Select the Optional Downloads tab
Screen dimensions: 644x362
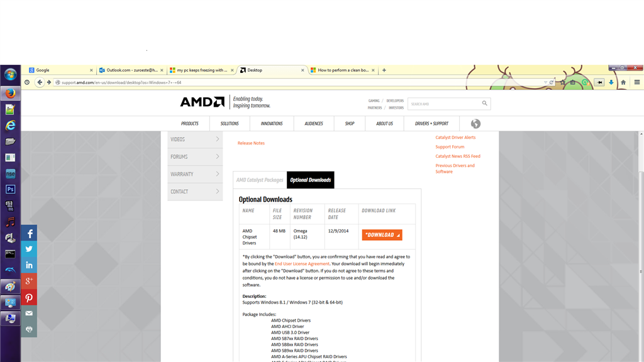(311, 180)
